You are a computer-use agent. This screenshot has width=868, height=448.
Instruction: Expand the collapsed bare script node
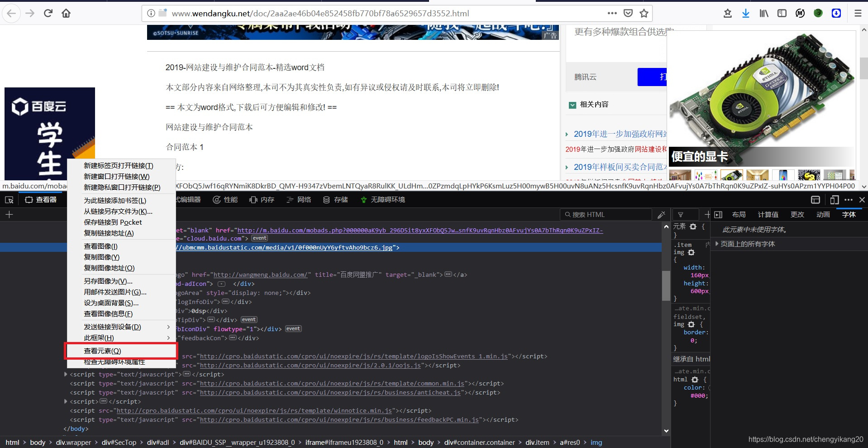click(x=66, y=401)
